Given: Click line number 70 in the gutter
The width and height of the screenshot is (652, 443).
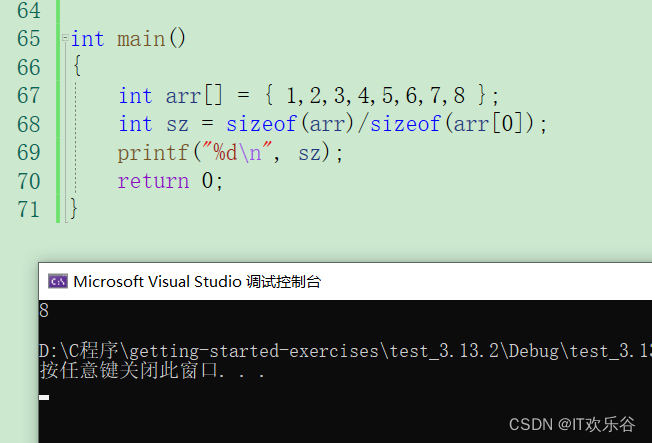Looking at the screenshot, I should coord(29,181).
